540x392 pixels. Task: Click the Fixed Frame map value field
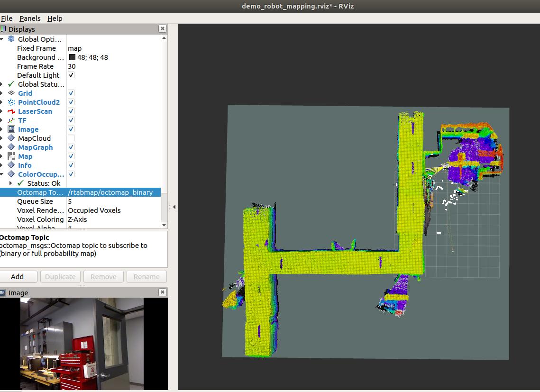(x=113, y=48)
